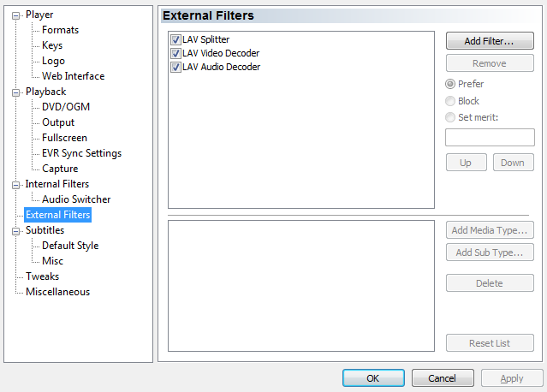Viewport: 547px width, 392px height.
Task: Open the Formats settings page
Action: pyautogui.click(x=61, y=30)
